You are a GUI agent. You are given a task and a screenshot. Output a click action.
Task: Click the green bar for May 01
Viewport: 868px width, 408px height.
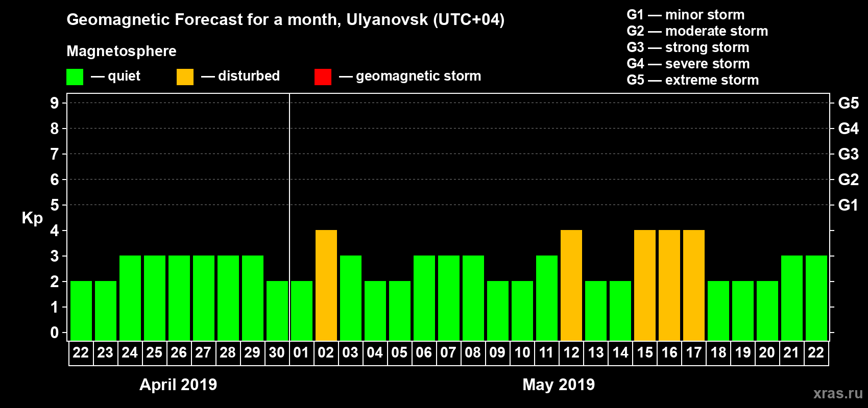pyautogui.click(x=302, y=311)
